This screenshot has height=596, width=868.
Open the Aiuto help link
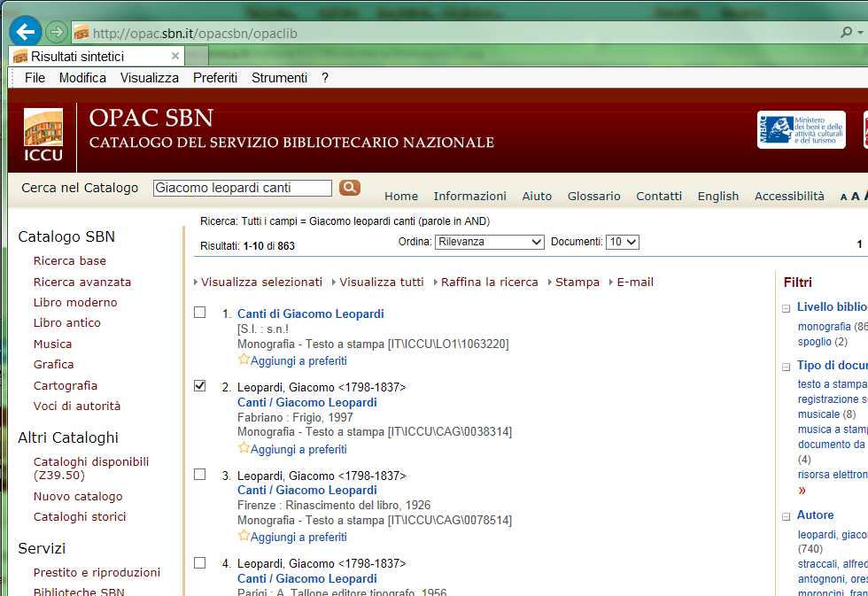pos(537,196)
